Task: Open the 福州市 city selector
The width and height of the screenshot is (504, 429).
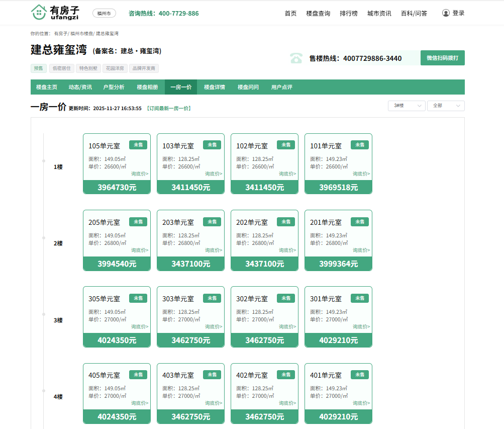Action: [x=104, y=14]
